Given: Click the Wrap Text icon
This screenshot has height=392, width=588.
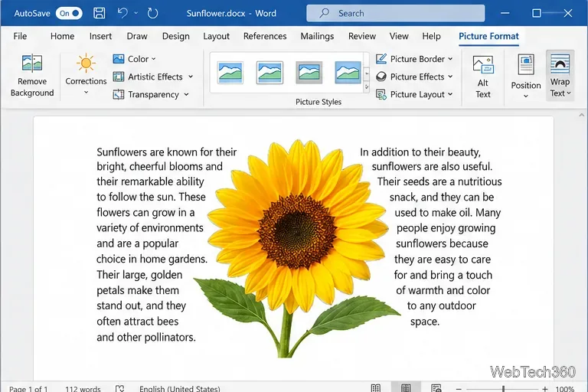Looking at the screenshot, I should click(x=560, y=64).
